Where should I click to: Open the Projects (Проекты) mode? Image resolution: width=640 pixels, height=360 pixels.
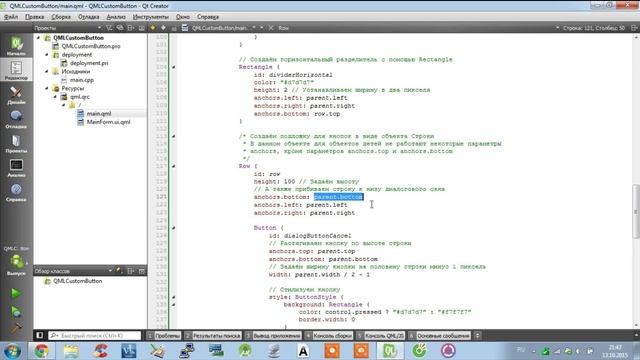tap(16, 143)
